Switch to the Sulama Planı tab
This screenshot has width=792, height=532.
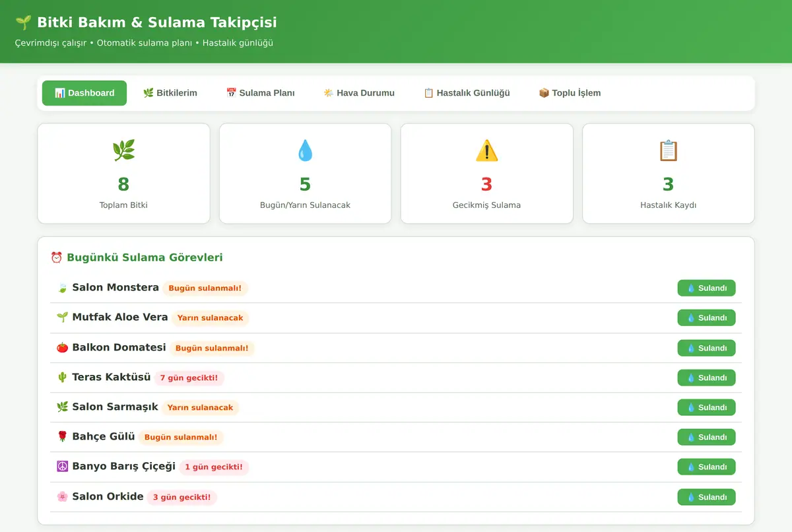pyautogui.click(x=260, y=93)
